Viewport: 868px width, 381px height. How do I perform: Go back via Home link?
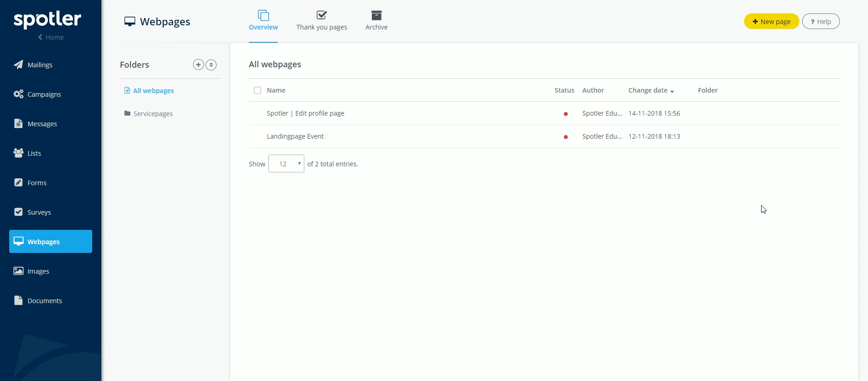(51, 37)
